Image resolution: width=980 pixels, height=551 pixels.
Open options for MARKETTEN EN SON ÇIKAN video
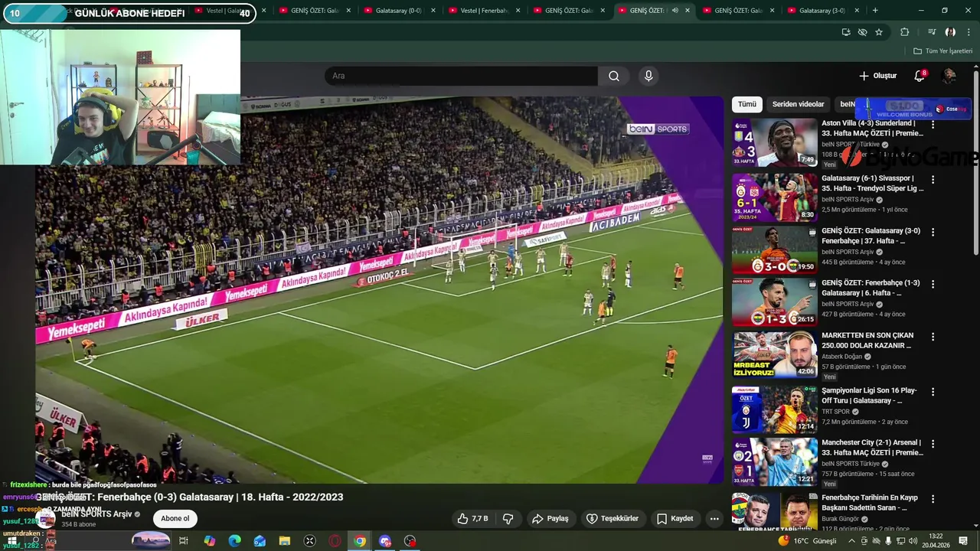click(x=933, y=337)
